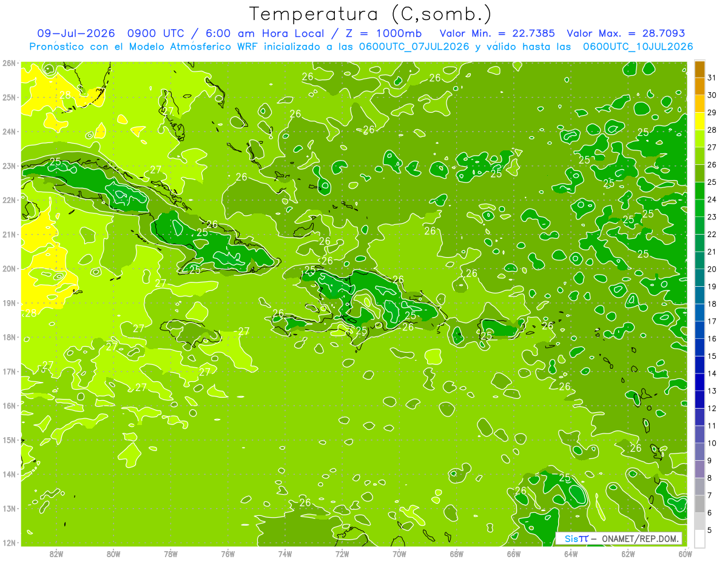Click the "70W" longitude axis label
The width and height of the screenshot is (728, 562).
coord(399,554)
